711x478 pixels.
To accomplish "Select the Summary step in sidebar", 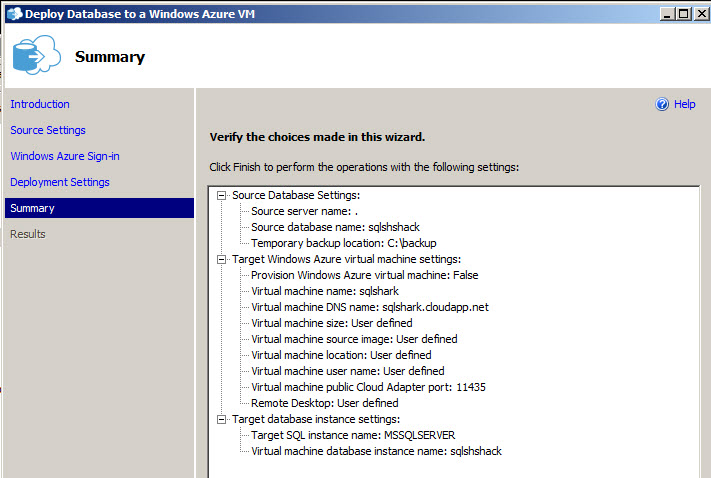I will tap(99, 208).
